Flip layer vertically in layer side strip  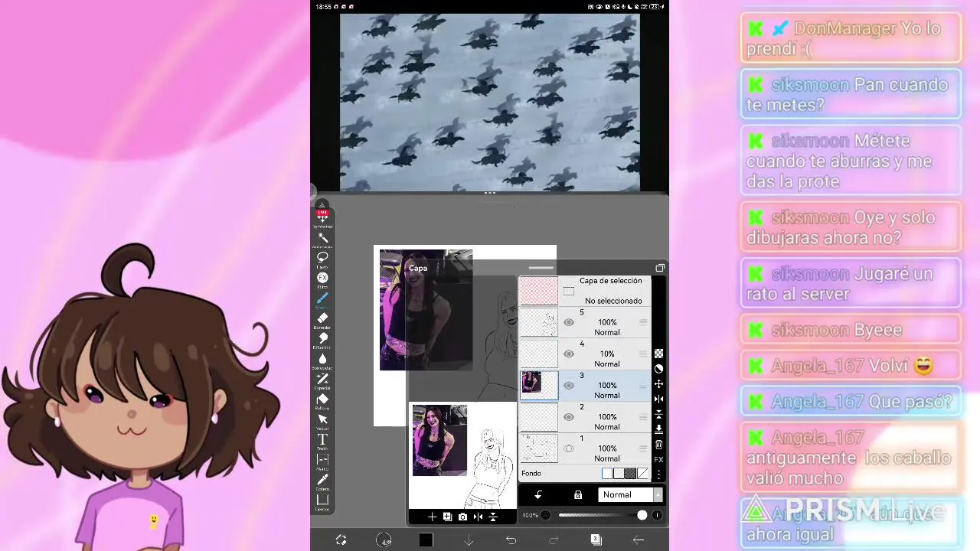point(658,414)
